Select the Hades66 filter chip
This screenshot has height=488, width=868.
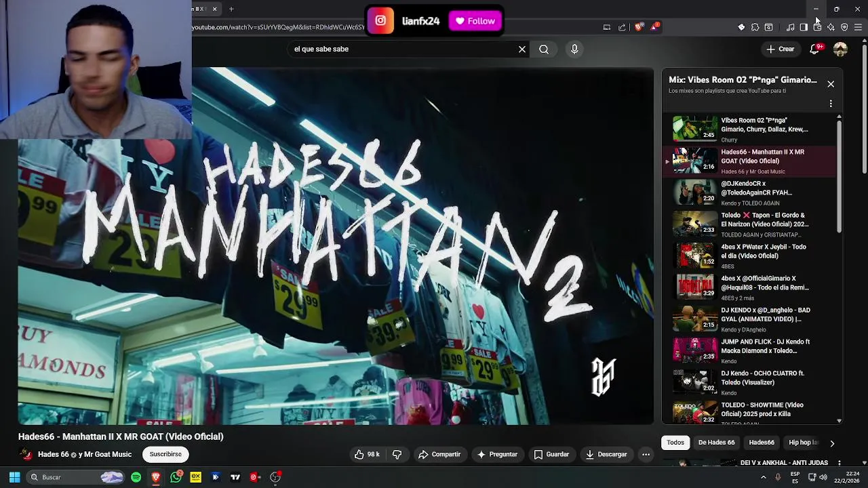click(x=762, y=443)
